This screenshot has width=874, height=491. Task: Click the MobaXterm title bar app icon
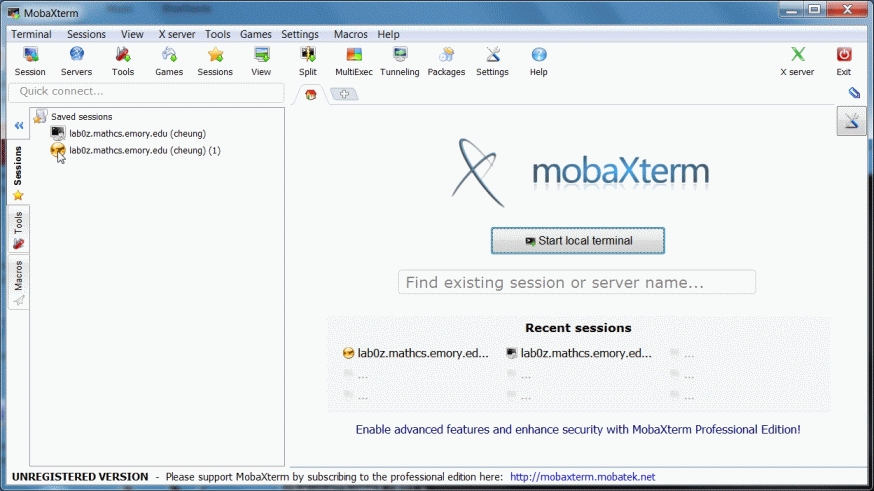click(13, 12)
